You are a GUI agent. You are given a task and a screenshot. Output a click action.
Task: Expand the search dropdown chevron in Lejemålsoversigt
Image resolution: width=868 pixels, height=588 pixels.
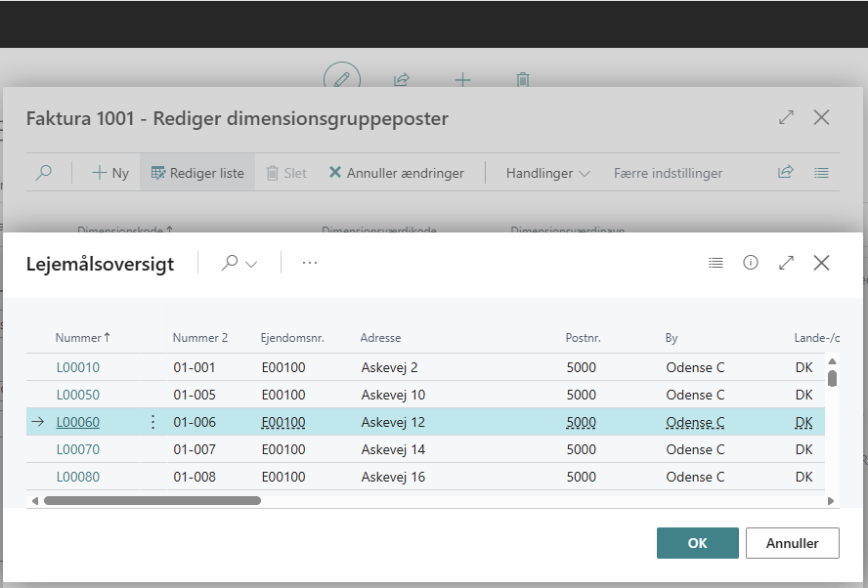click(251, 264)
